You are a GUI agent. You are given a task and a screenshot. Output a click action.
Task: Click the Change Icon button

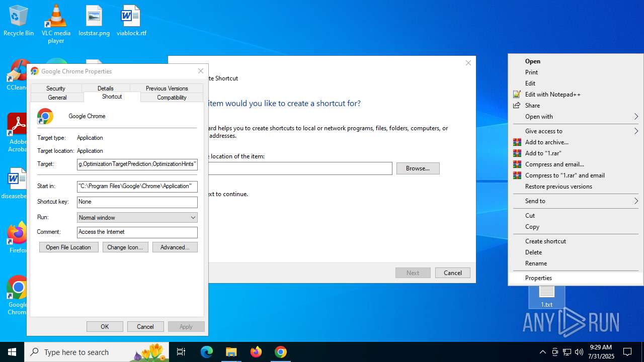point(125,247)
